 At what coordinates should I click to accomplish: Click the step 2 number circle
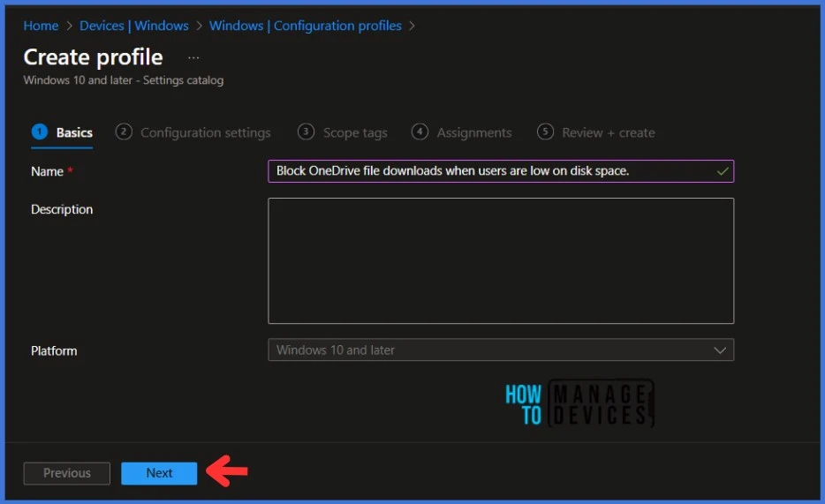coord(124,132)
